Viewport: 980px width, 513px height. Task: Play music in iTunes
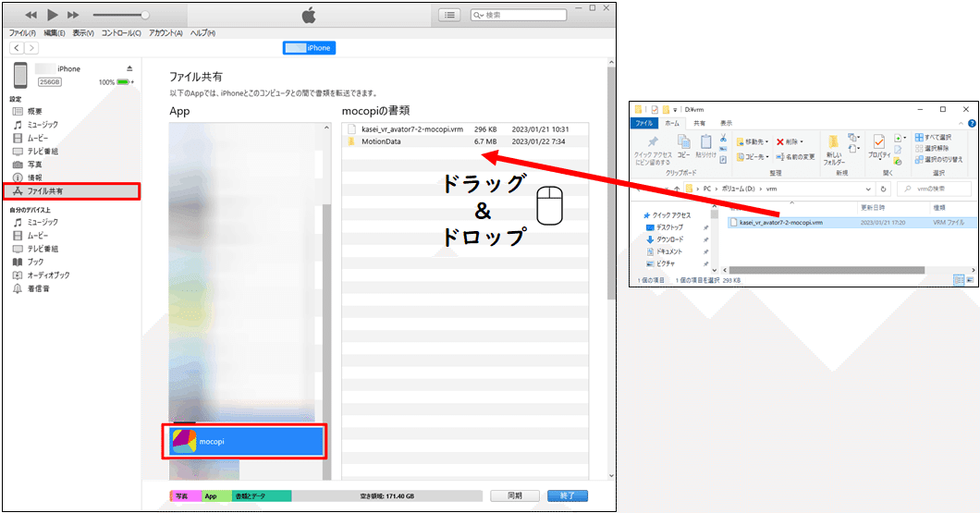53,15
